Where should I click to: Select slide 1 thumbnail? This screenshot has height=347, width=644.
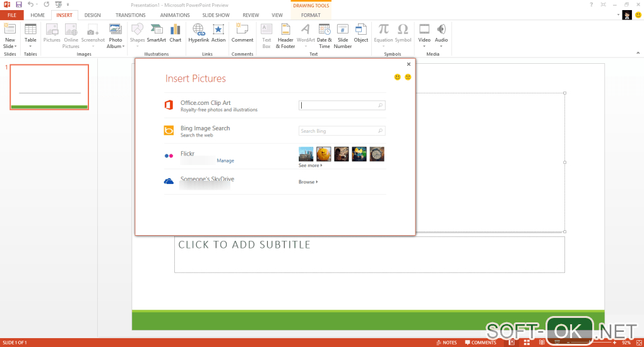(49, 87)
